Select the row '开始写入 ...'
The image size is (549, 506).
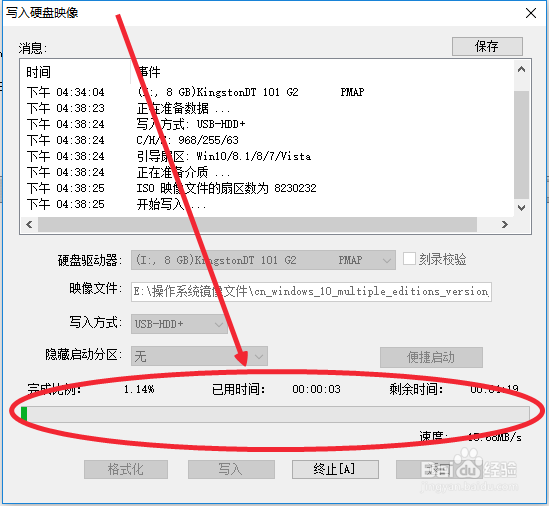(x=268, y=204)
